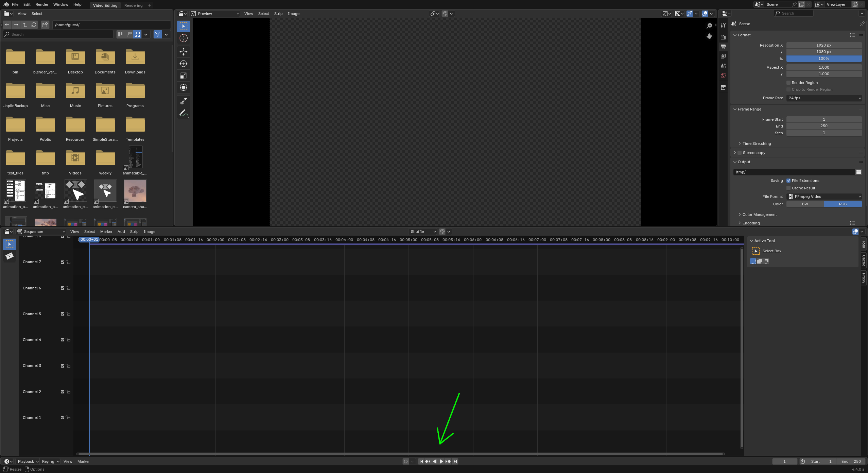Mute Channel 5 using its checkbox
This screenshot has width=868, height=473.
[63, 314]
